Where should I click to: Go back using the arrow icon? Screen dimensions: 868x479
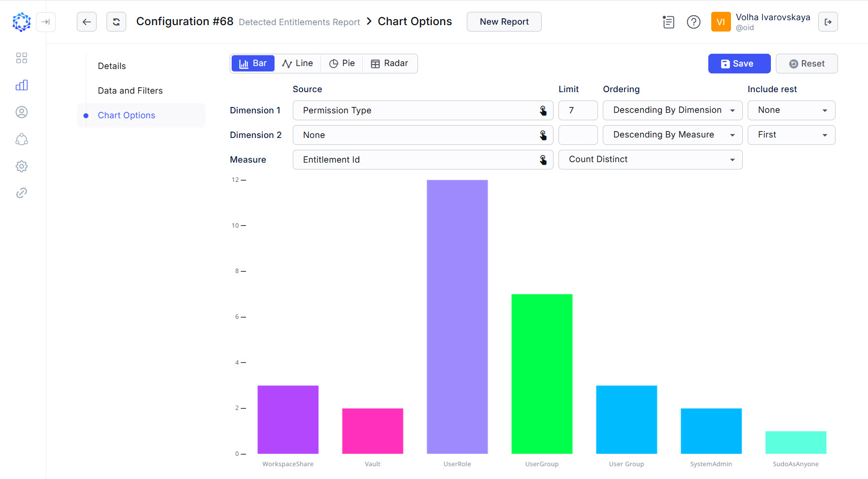pyautogui.click(x=87, y=22)
